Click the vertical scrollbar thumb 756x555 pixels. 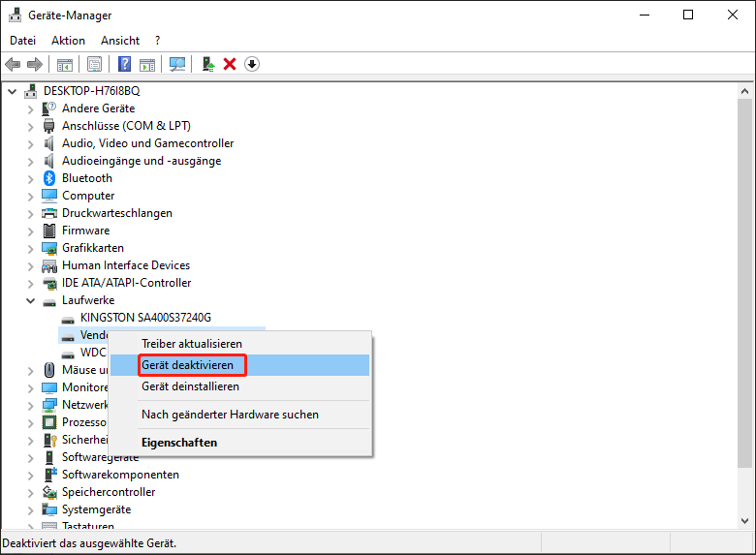point(744,283)
